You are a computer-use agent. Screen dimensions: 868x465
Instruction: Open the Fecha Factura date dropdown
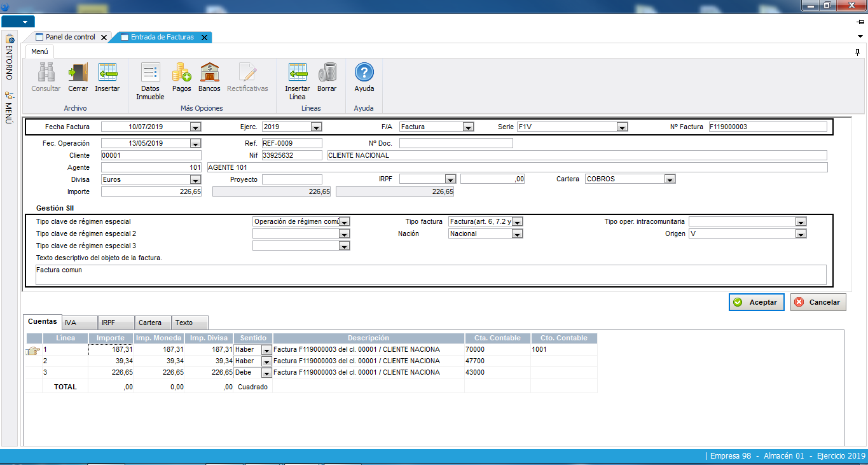pyautogui.click(x=195, y=127)
